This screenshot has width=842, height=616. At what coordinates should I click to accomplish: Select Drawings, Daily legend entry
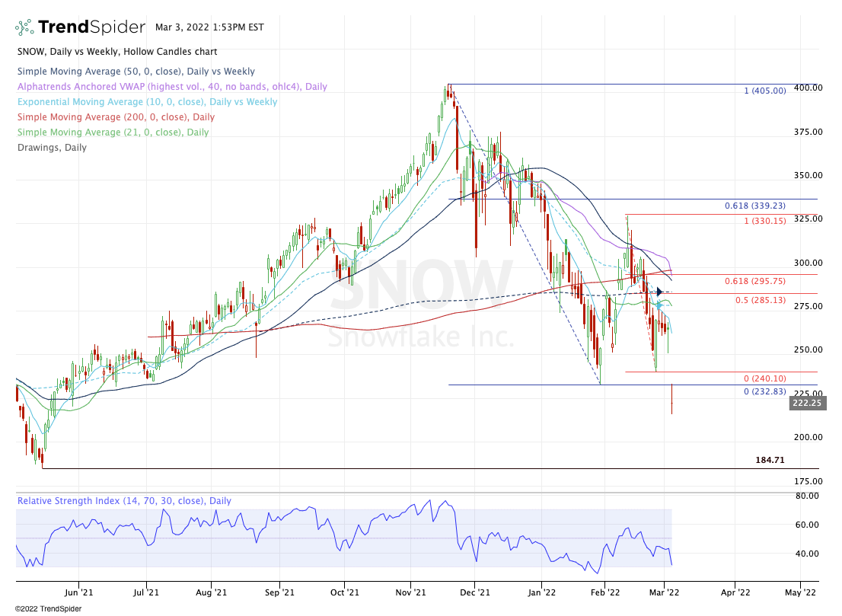(52, 147)
